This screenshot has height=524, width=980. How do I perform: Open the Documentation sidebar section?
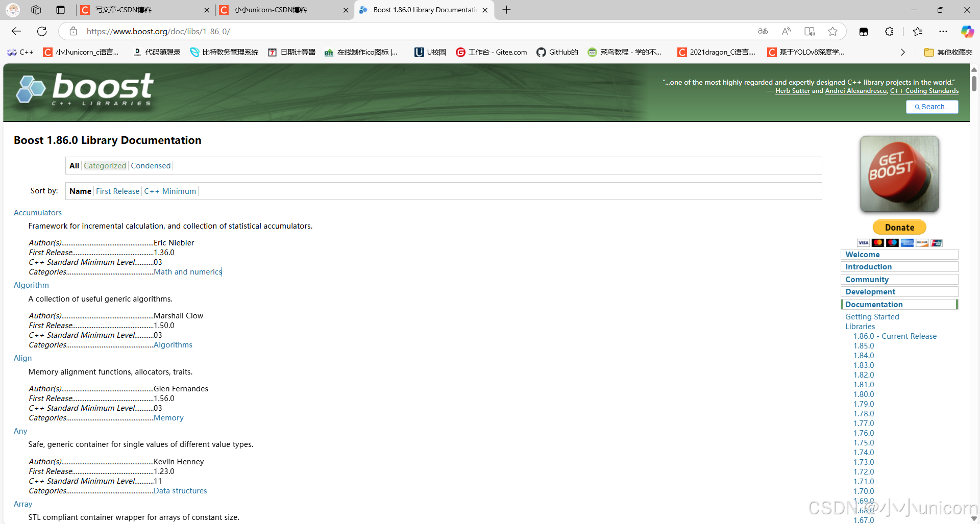(x=899, y=304)
